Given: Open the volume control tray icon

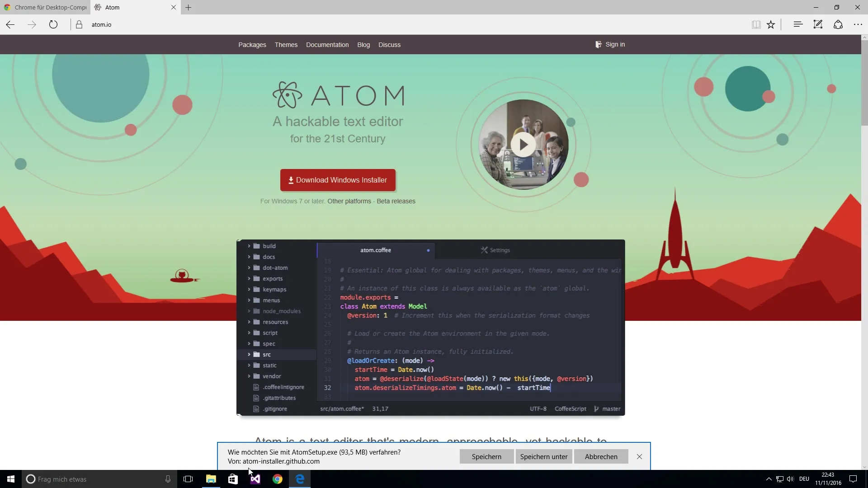Looking at the screenshot, I should pyautogui.click(x=790, y=479).
